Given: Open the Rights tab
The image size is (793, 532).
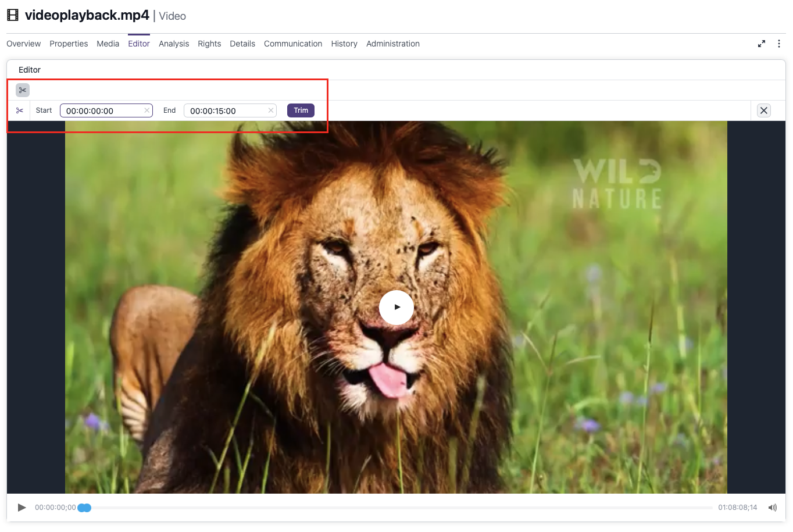Looking at the screenshot, I should tap(209, 44).
